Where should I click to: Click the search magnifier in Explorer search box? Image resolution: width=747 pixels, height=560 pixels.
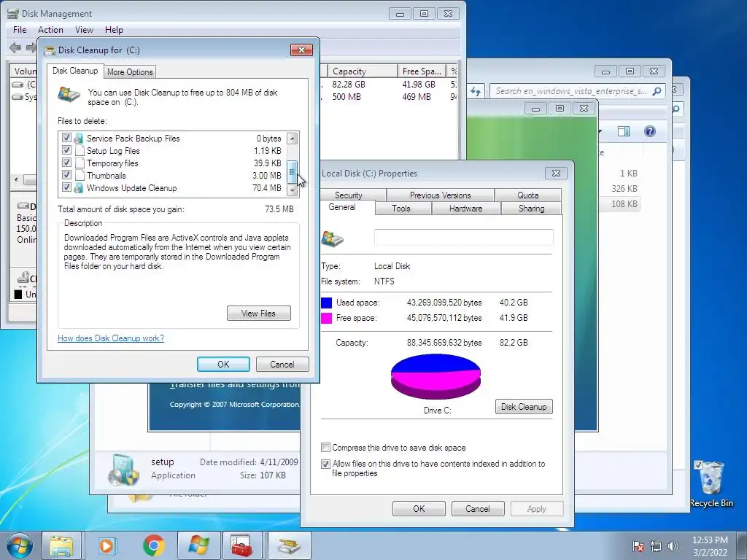pyautogui.click(x=657, y=91)
